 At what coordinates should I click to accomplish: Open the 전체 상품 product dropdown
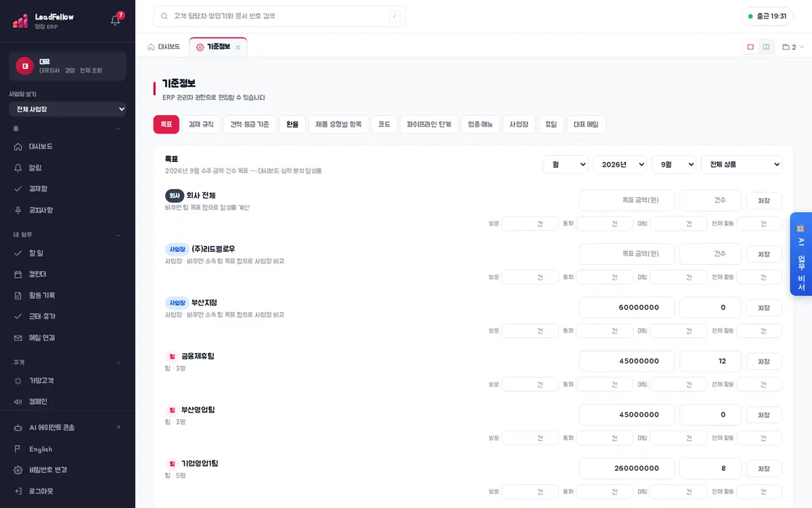click(742, 165)
